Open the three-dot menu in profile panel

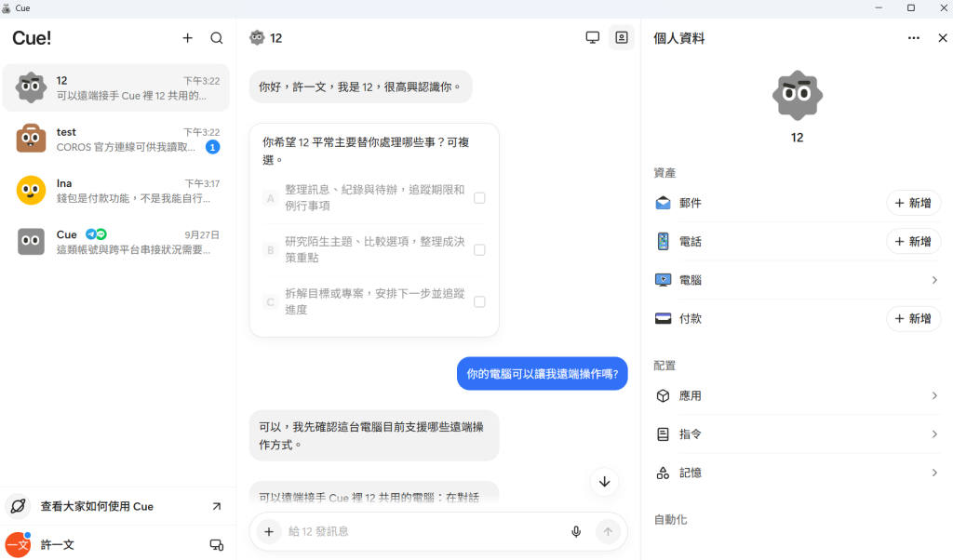[914, 37]
